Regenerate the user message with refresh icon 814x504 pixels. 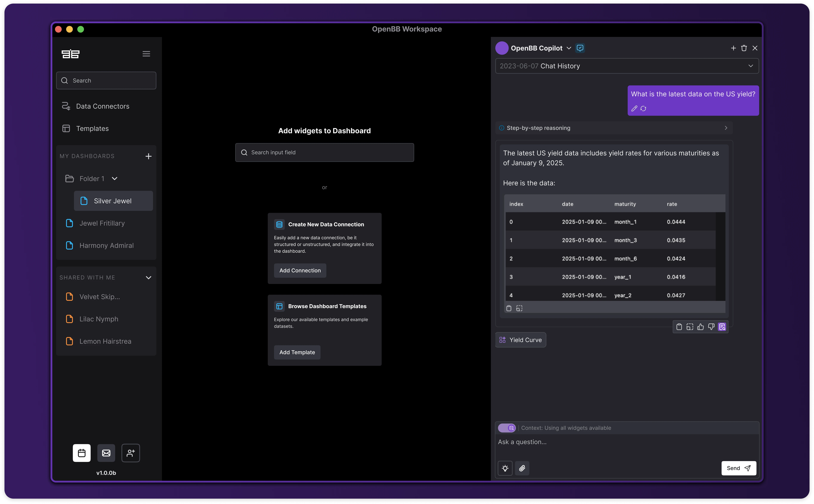(x=643, y=108)
